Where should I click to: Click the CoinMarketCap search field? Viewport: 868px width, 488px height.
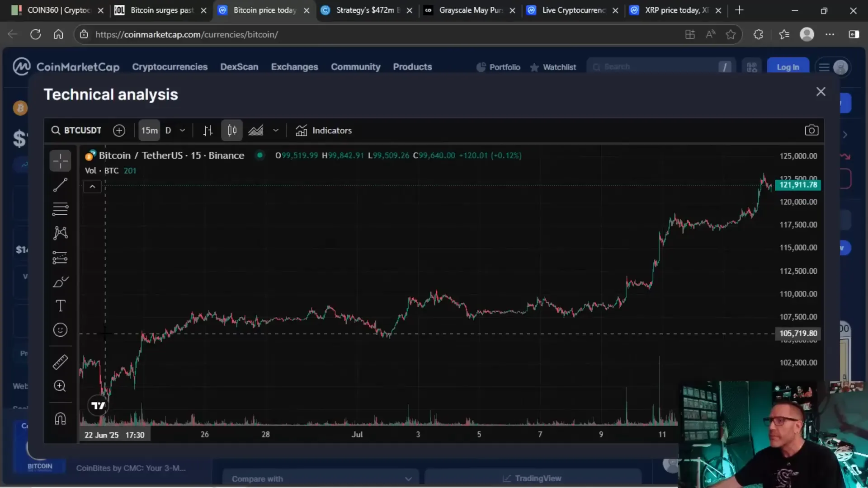661,67
